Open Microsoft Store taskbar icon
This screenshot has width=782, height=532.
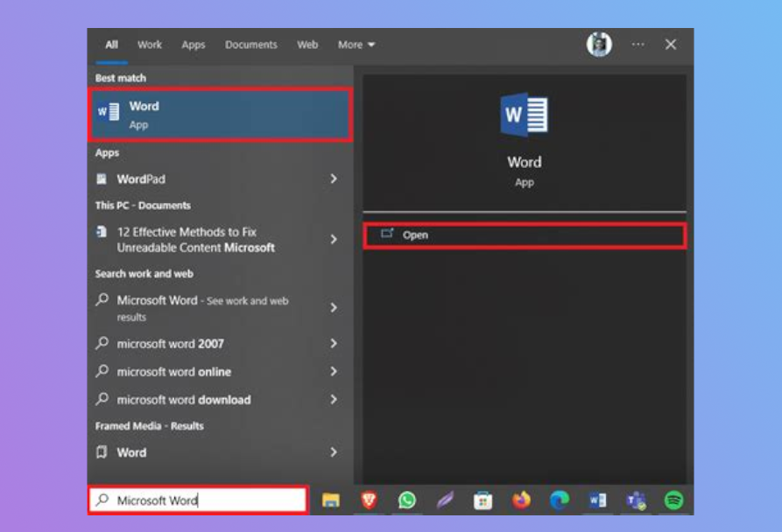coord(483,500)
